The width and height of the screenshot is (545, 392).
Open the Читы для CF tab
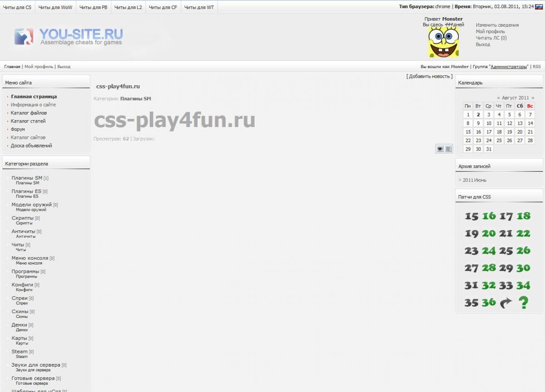coord(163,7)
